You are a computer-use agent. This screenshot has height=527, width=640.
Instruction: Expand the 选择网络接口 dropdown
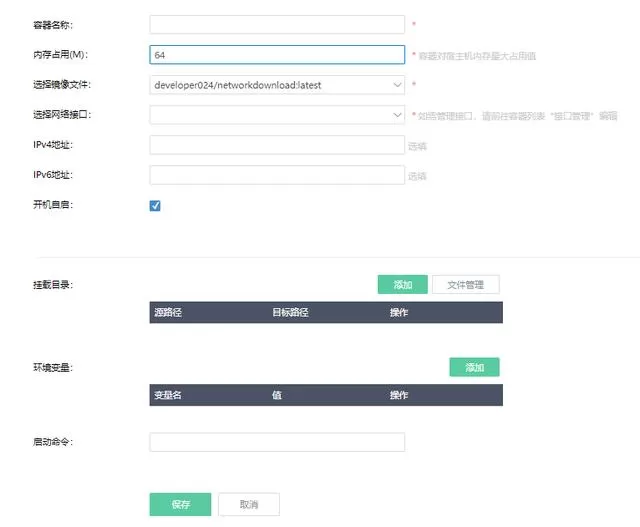[277, 115]
